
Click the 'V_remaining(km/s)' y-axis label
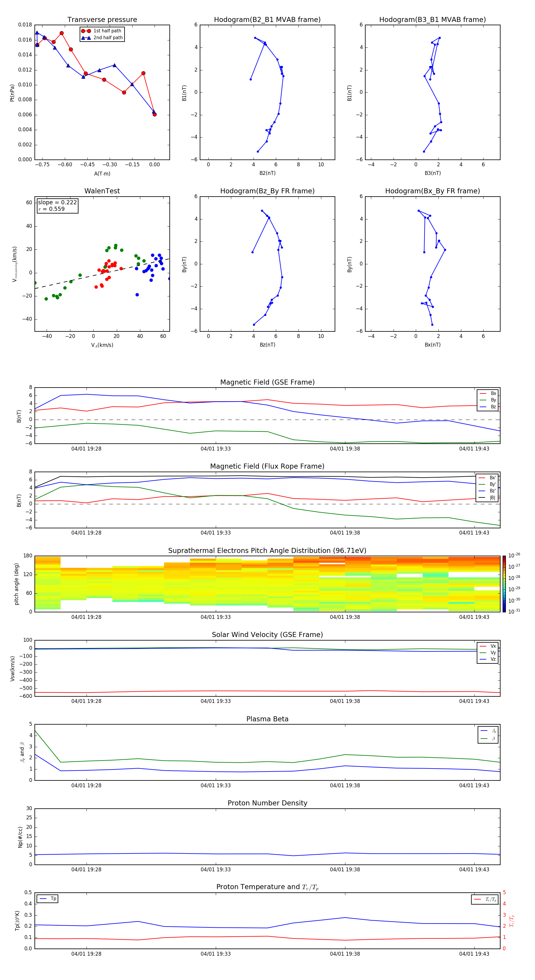[x=15, y=264]
